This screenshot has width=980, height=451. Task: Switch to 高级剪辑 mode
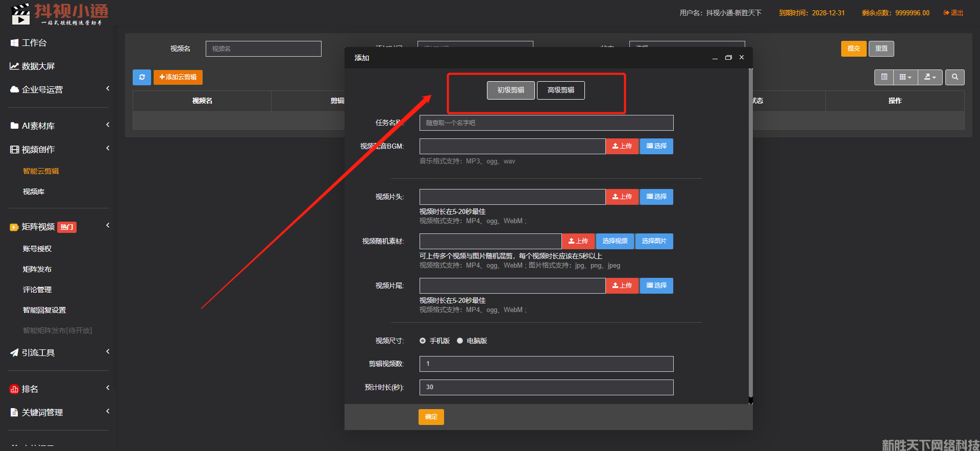coord(560,90)
